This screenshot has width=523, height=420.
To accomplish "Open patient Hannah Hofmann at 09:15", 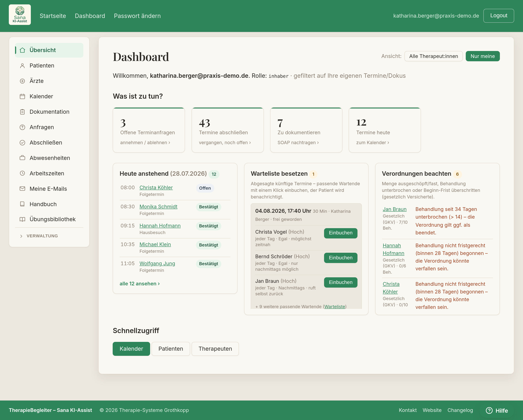I will [x=160, y=226].
